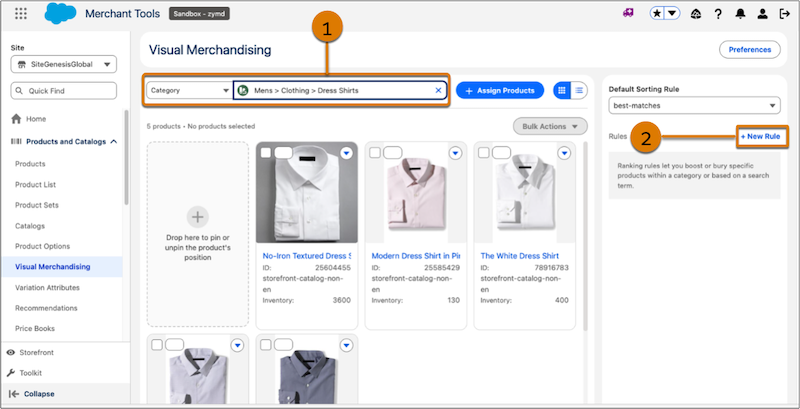Click the sidebar vertical scrollbar
This screenshot has height=409, width=800.
click(127, 157)
